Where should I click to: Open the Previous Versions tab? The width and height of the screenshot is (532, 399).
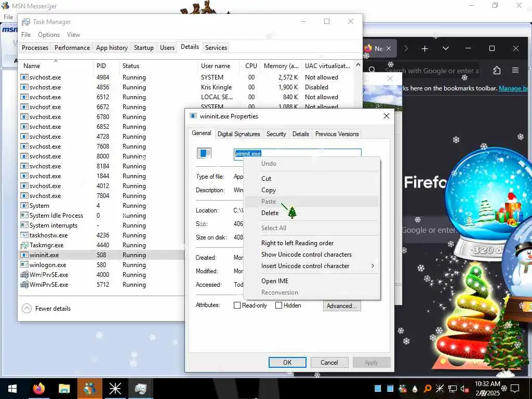[x=337, y=134]
